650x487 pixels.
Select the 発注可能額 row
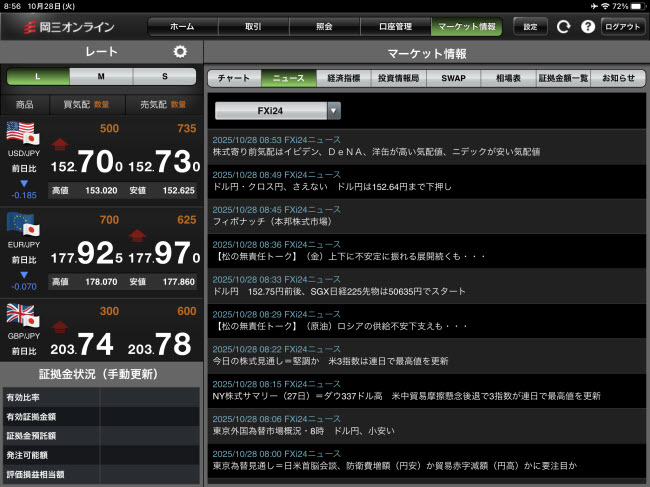101,455
